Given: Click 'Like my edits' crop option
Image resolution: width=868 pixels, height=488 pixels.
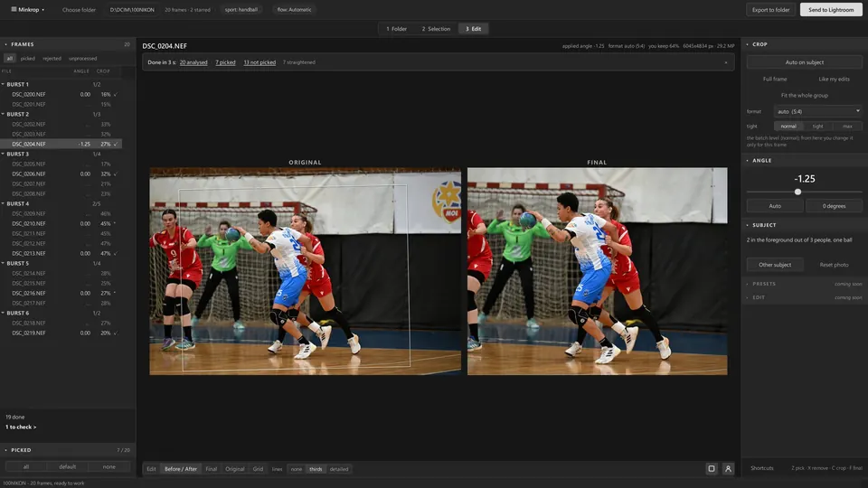Looking at the screenshot, I should [834, 80].
